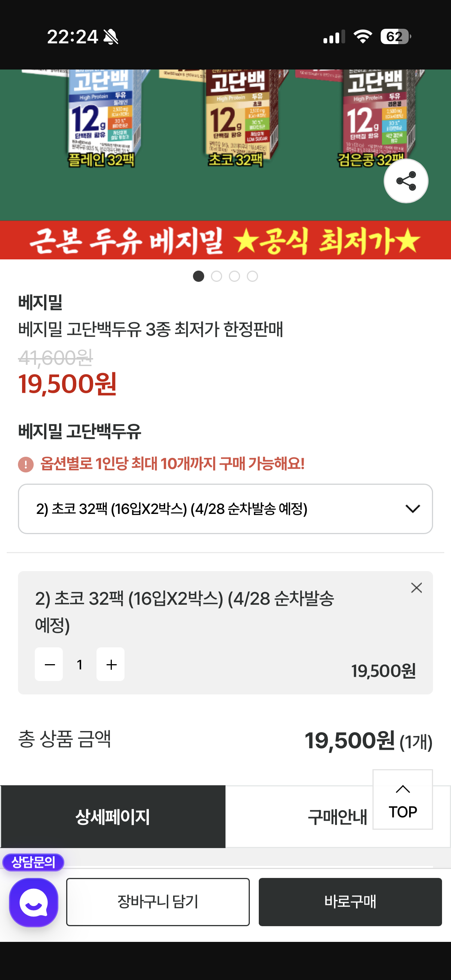This screenshot has height=980, width=451.
Task: Tap the 플레인 32팩 product image
Action: 101,118
